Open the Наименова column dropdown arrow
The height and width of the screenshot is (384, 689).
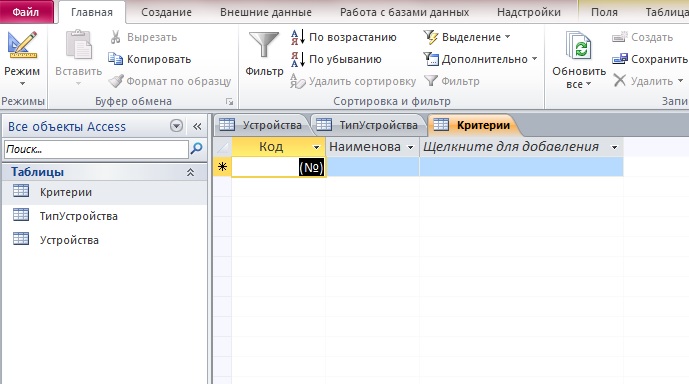[410, 147]
